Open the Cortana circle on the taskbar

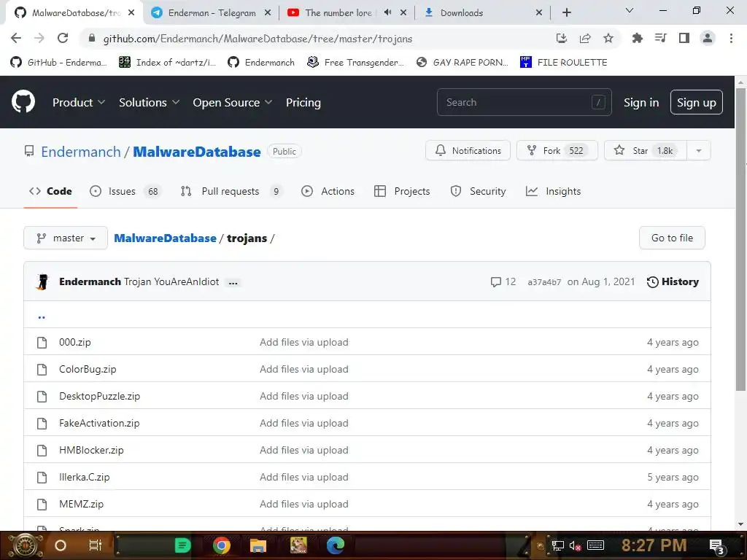coord(61,545)
